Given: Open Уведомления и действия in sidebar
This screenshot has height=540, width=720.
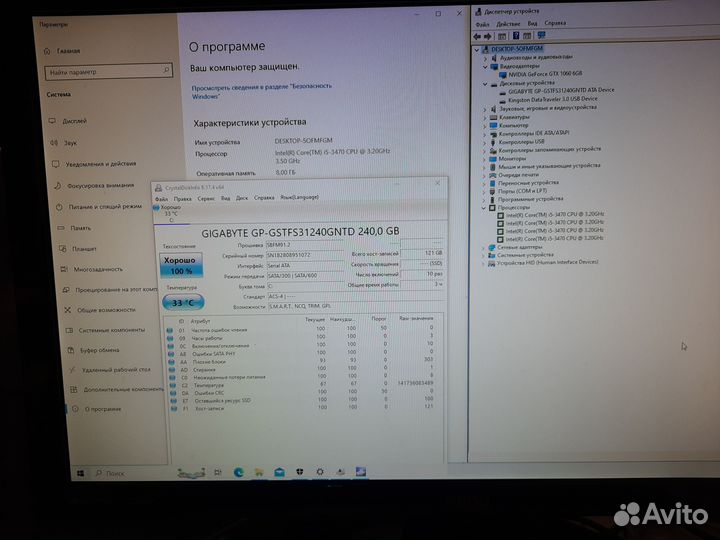Looking at the screenshot, I should click(x=94, y=164).
